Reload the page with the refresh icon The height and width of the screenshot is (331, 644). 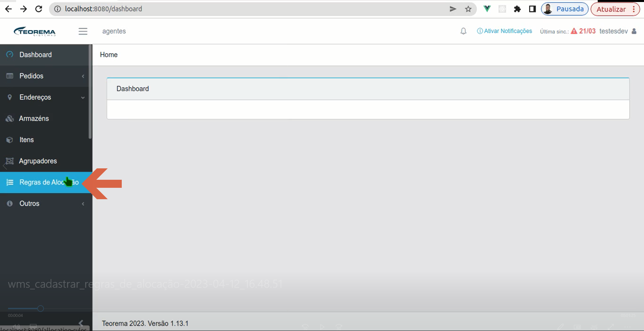click(39, 9)
